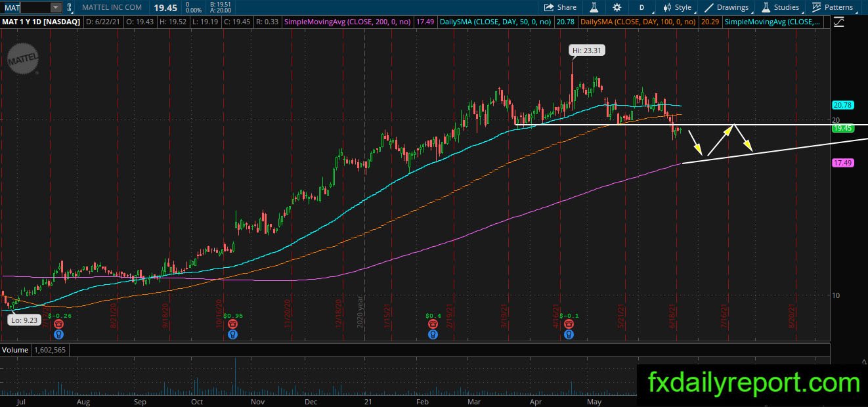Click the chart scale icon top right
This screenshot has height=407, width=868.
pos(838,22)
